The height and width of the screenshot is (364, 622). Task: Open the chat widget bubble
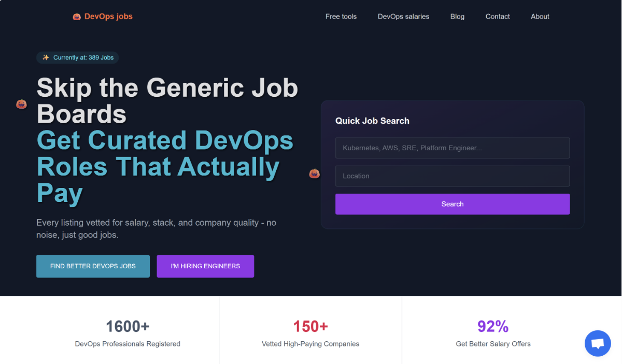click(x=598, y=343)
